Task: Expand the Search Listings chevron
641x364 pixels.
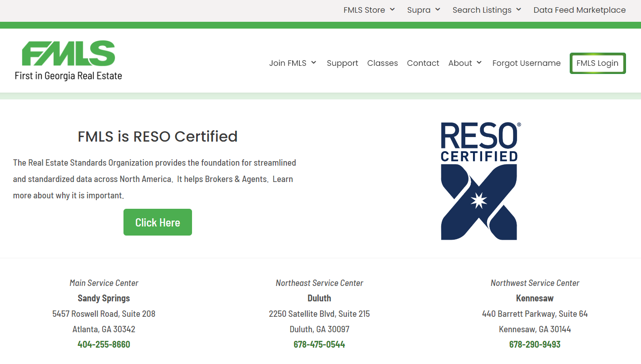Action: point(518,10)
